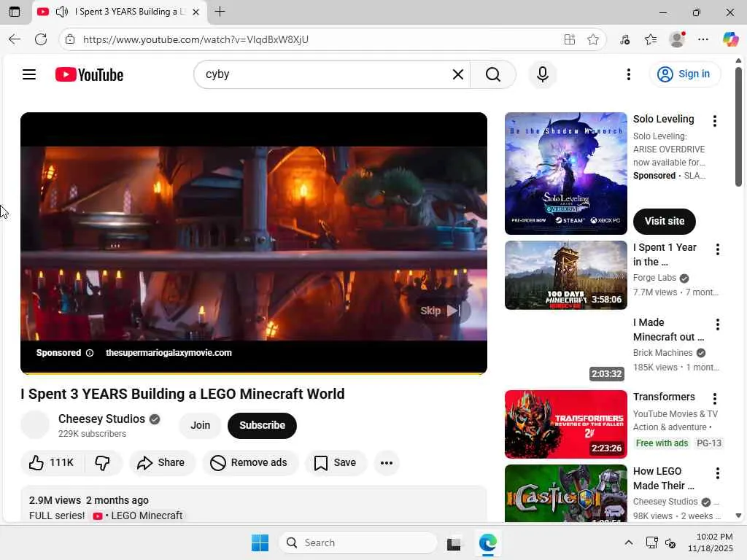Screen dimensions: 747x560
Task: Clear the search box text
Action: click(458, 74)
